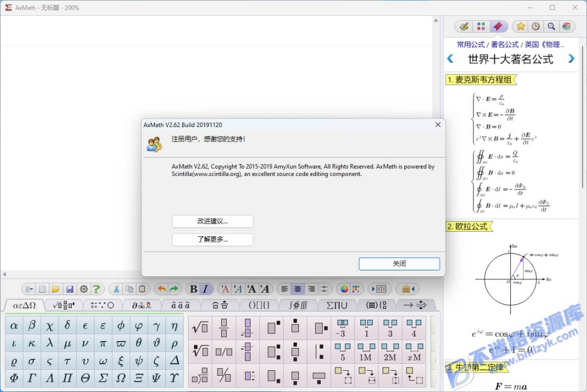Open the dropdown menu at toolbar's left end
The height and width of the screenshot is (392, 587).
[29, 289]
